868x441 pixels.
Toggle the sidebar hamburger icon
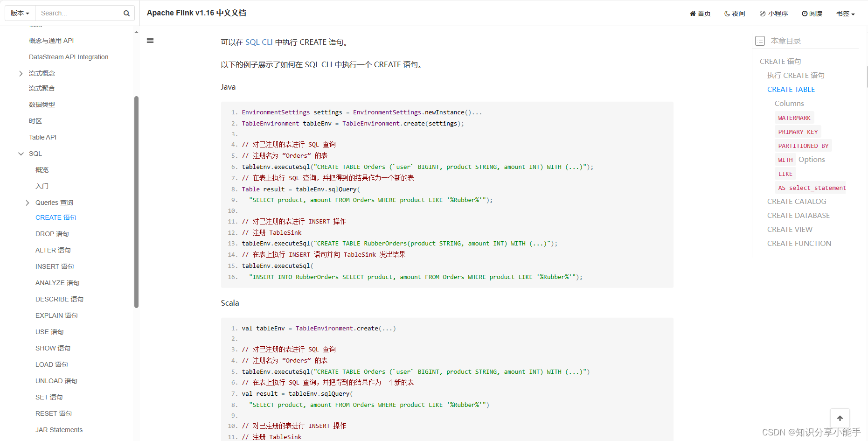click(x=150, y=41)
